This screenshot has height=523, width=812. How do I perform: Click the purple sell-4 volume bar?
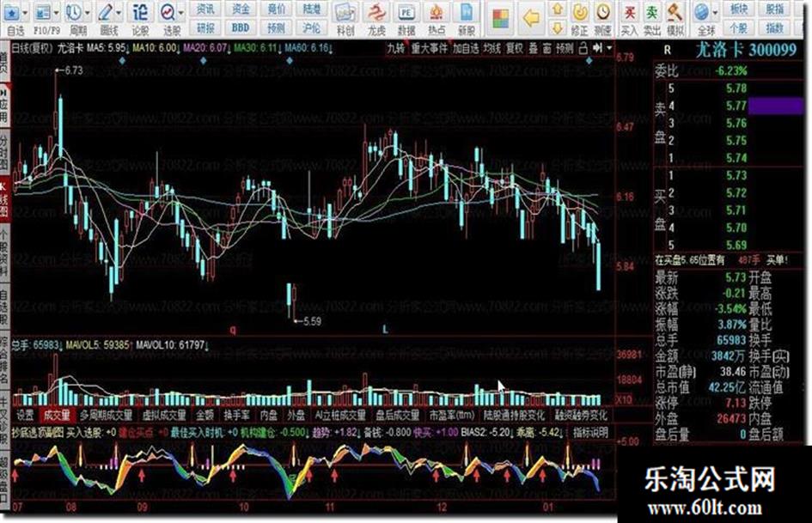(776, 106)
